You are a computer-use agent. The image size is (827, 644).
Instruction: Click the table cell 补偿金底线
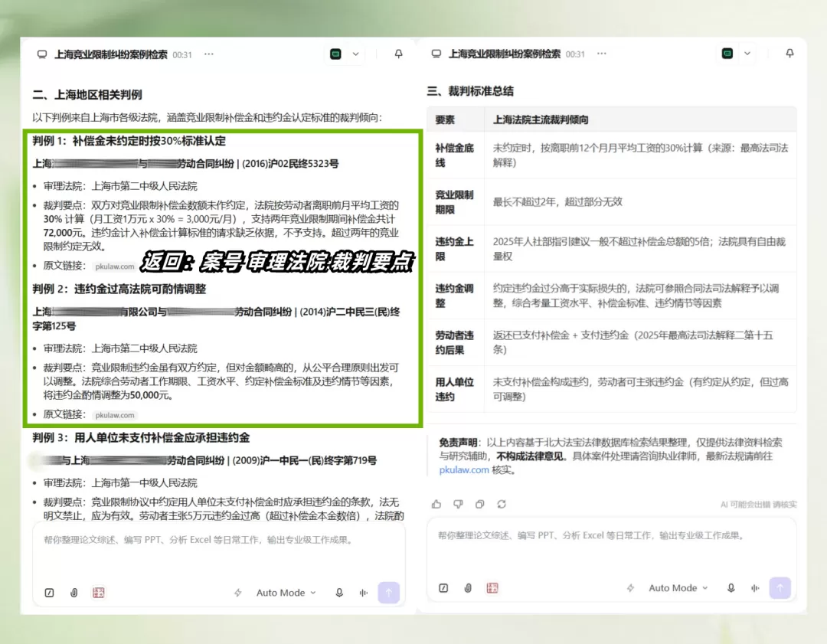click(454, 155)
